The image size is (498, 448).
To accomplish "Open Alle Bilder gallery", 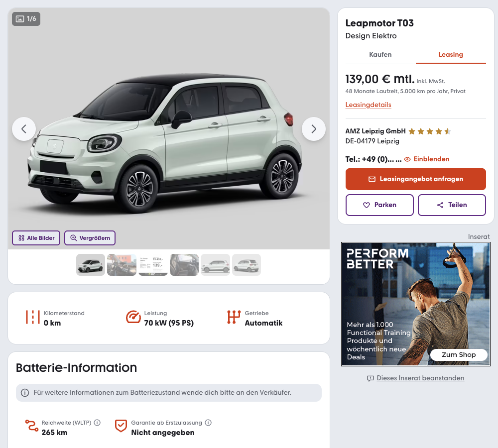I will click(36, 238).
